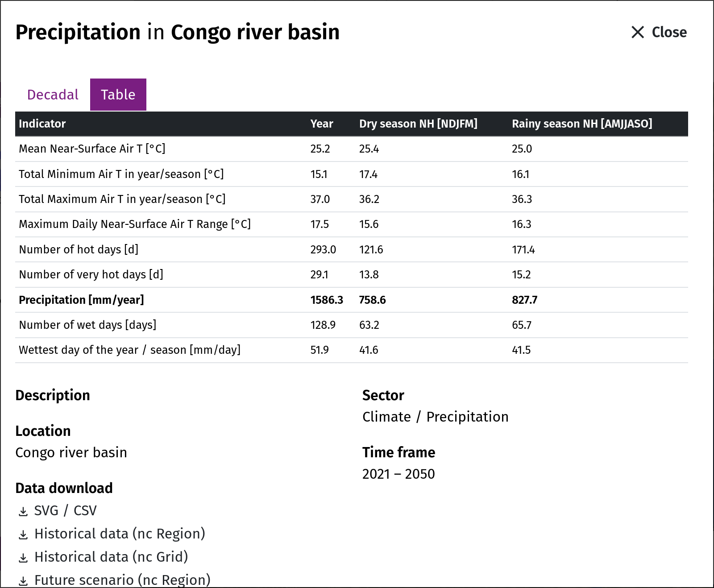Screen dimensions: 714x588
Task: Click the Indicator column header
Action: [x=42, y=124]
